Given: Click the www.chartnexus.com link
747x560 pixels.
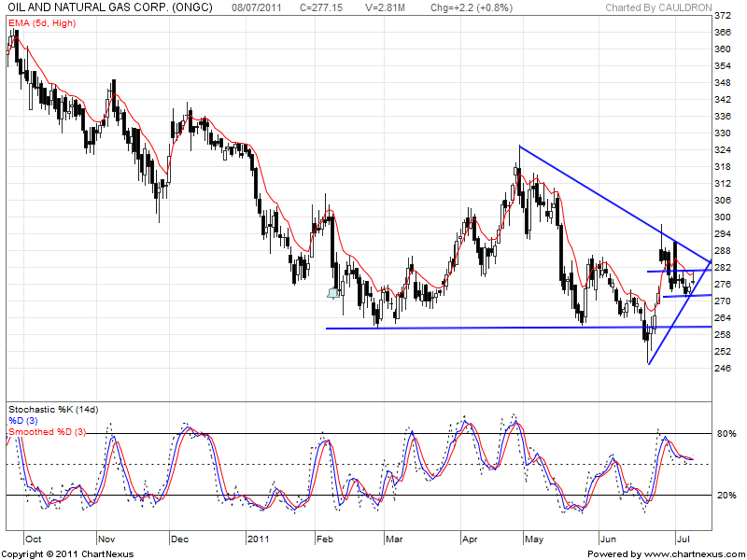Looking at the screenshot, I should [x=695, y=553].
